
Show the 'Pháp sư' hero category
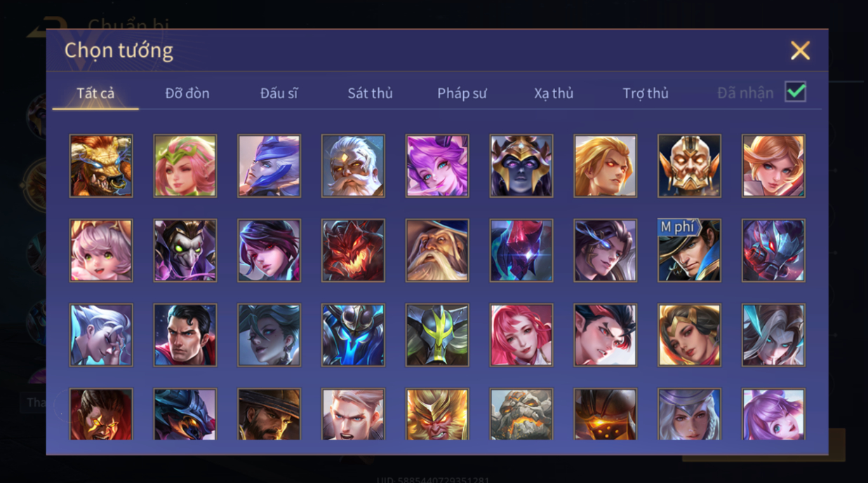click(462, 93)
